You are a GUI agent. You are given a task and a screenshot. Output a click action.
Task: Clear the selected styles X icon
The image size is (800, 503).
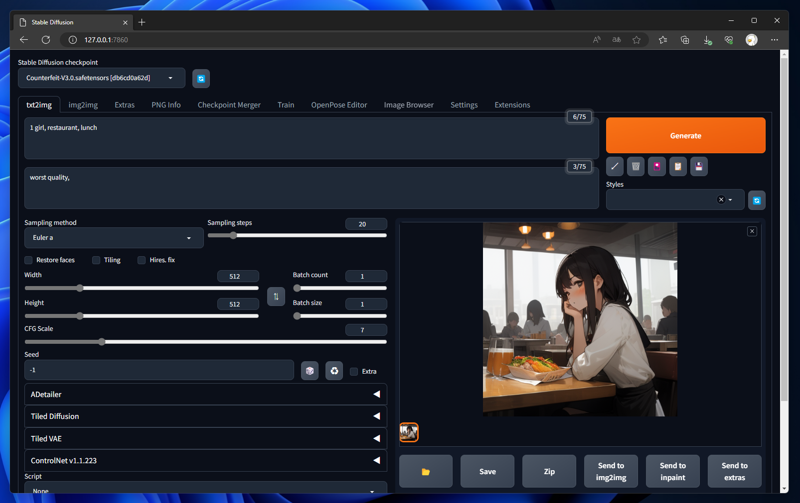721,199
